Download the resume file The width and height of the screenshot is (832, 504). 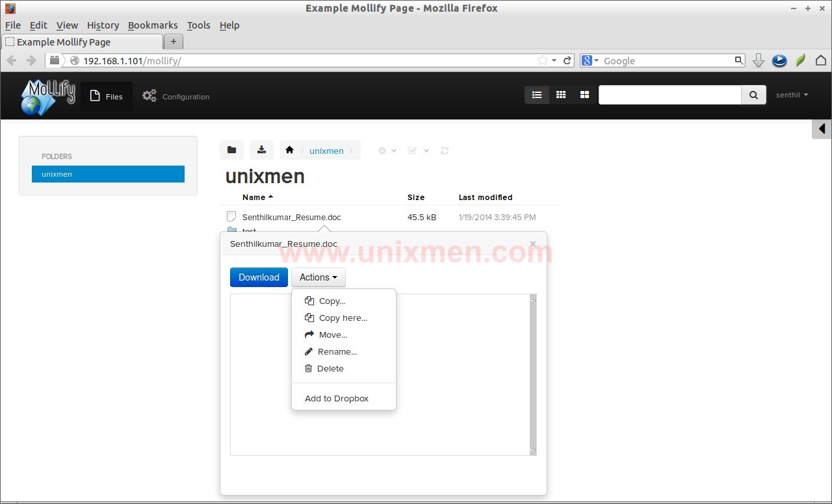point(259,277)
